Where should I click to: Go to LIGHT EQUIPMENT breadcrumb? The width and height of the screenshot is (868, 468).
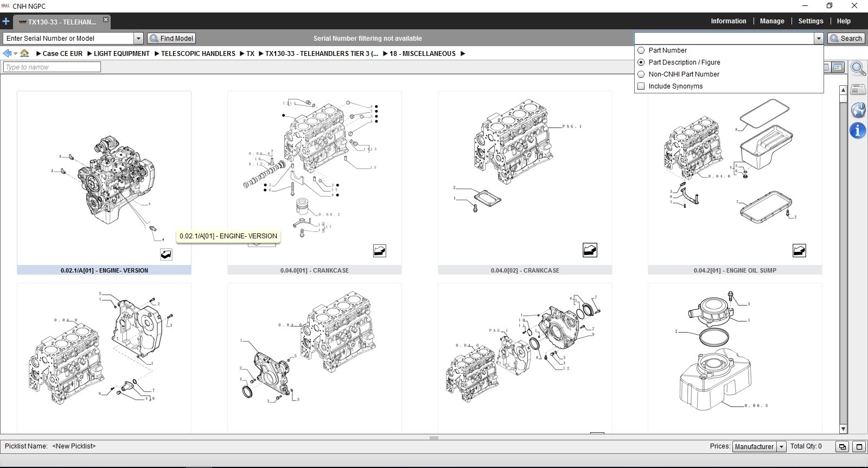coord(122,54)
